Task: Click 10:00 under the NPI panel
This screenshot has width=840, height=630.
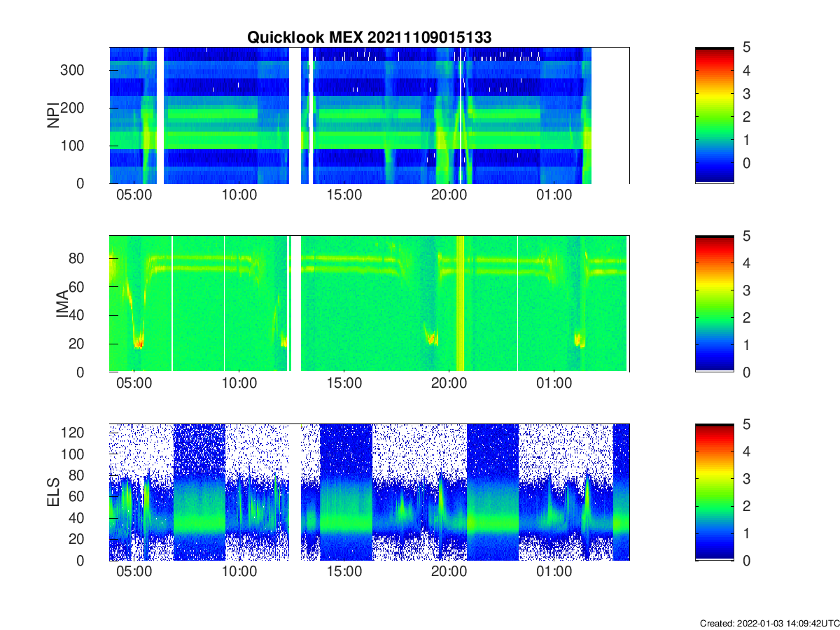Action: [239, 195]
